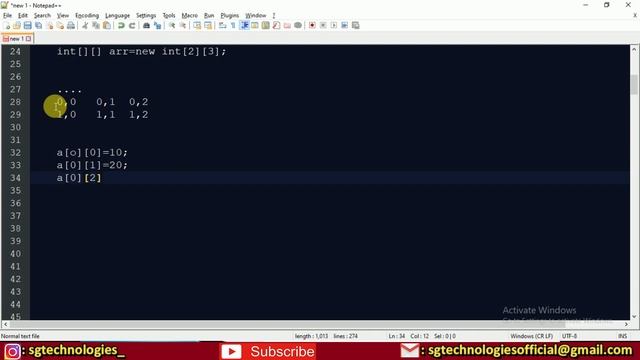Viewport: 640px width, 360px height.
Task: Open the User Defined Language icon
Action: [x=255, y=25]
